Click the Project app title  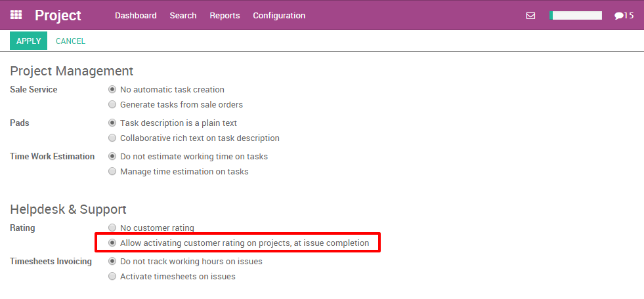(x=58, y=15)
